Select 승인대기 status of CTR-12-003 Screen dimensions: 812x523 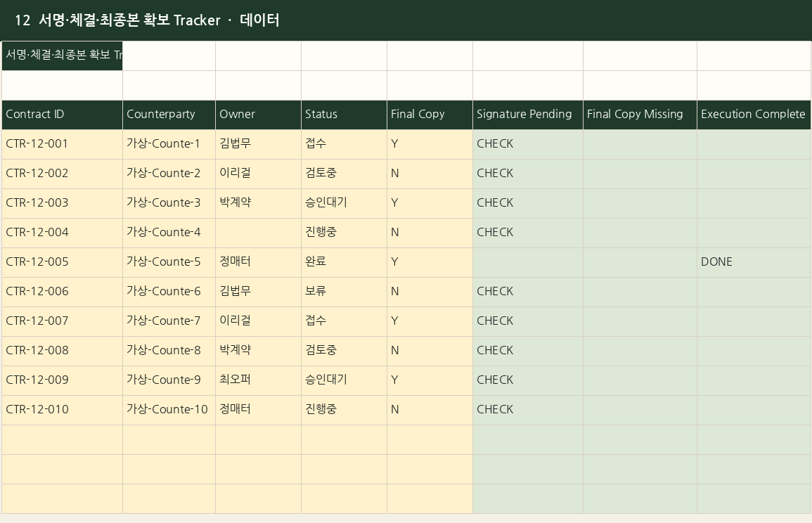pyautogui.click(x=344, y=203)
